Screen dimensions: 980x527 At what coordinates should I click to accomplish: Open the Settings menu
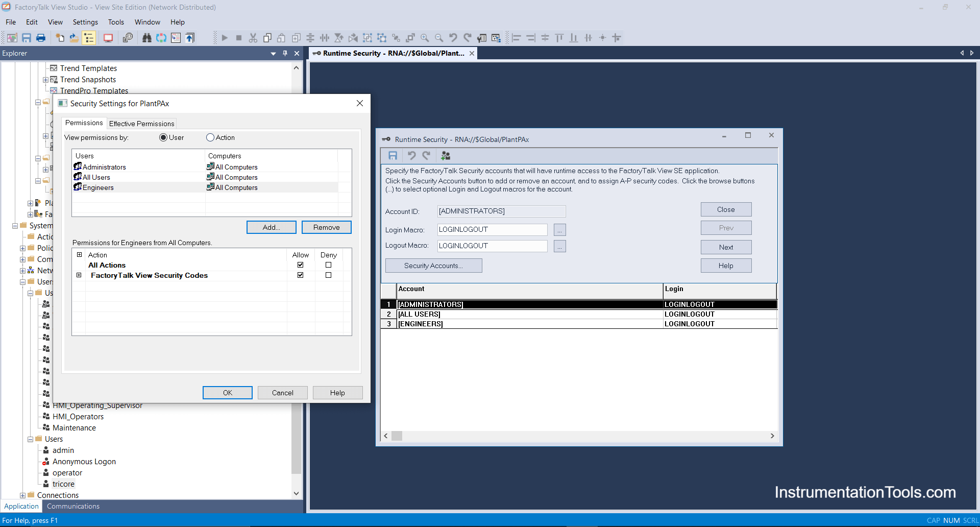85,22
